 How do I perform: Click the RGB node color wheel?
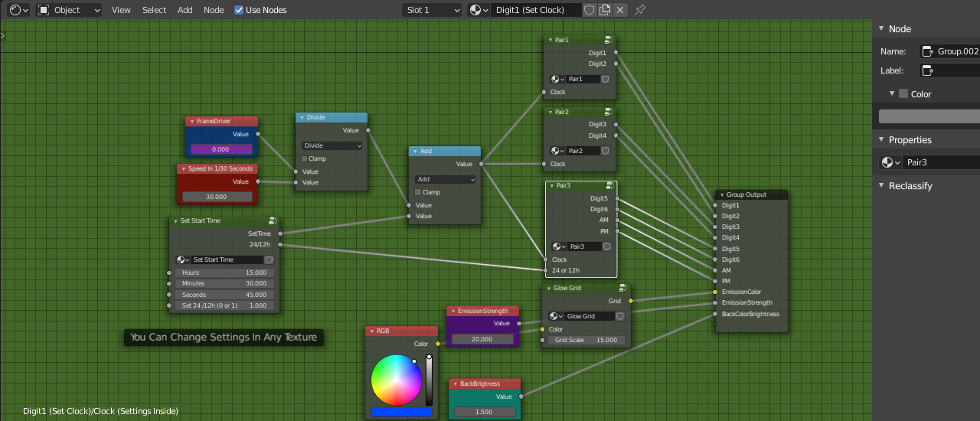(x=396, y=380)
